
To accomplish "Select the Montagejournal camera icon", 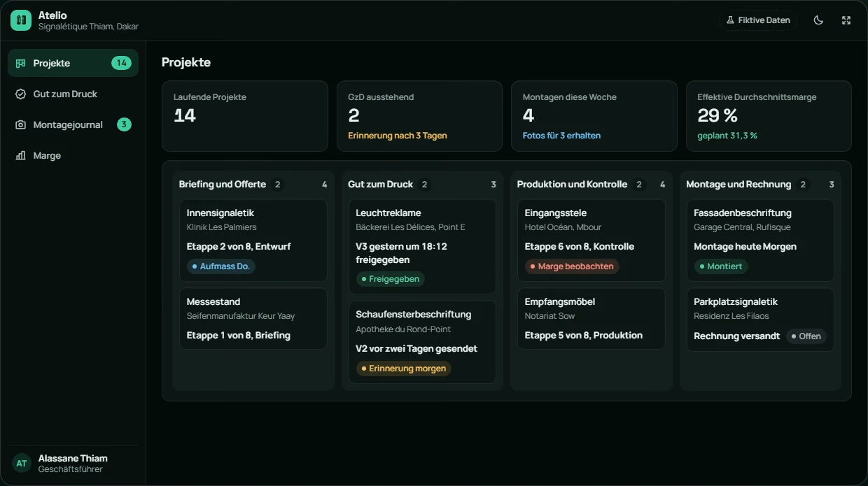I will click(x=21, y=124).
